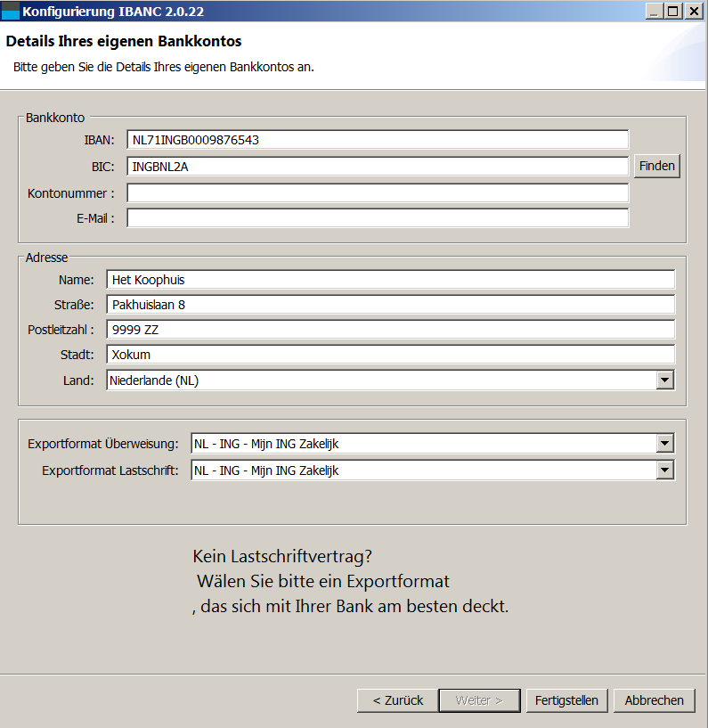Click the Name field with Het Koophuis

click(x=390, y=280)
